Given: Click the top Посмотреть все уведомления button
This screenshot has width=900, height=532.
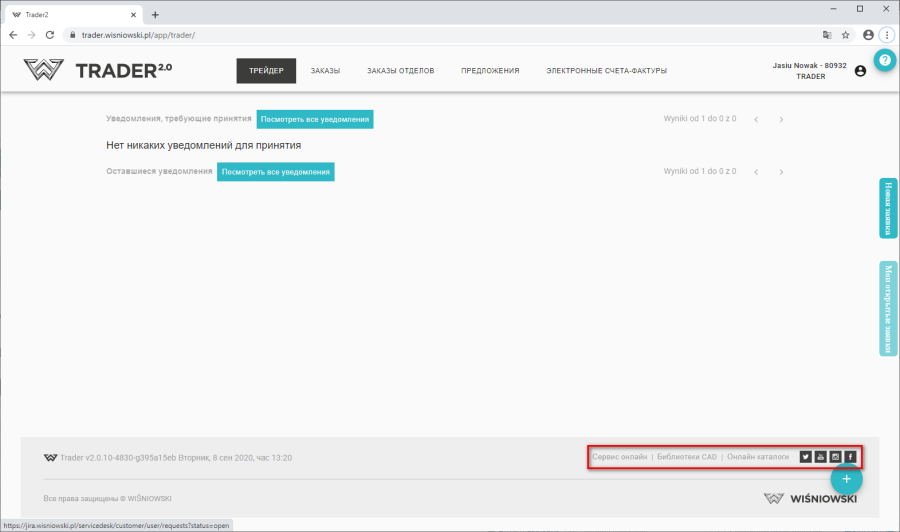Looking at the screenshot, I should [x=315, y=119].
